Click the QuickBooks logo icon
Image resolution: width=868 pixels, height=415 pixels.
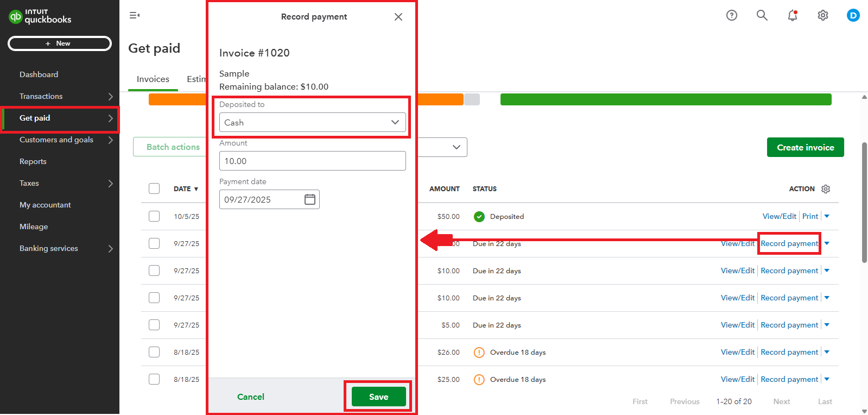pyautogui.click(x=16, y=17)
